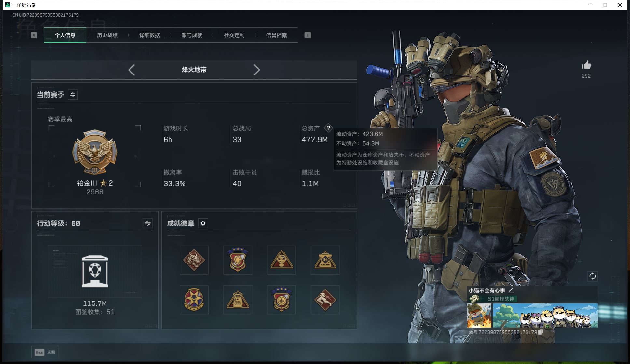Click the rotate character refresh icon

(592, 276)
